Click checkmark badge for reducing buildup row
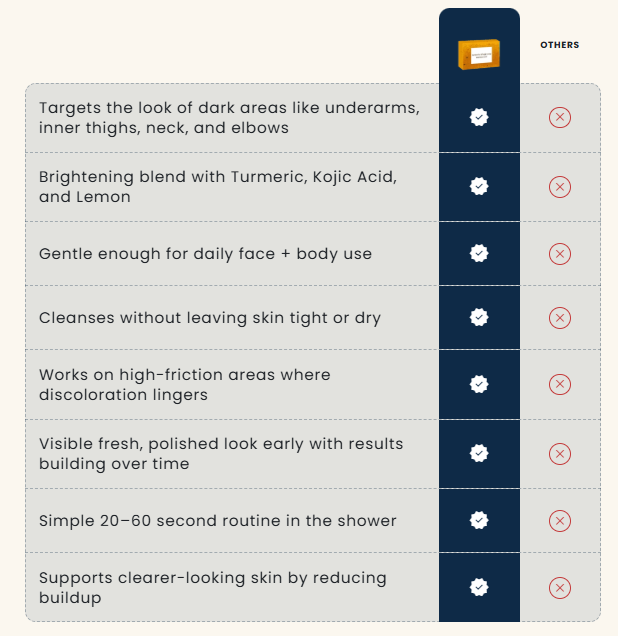 pos(479,587)
